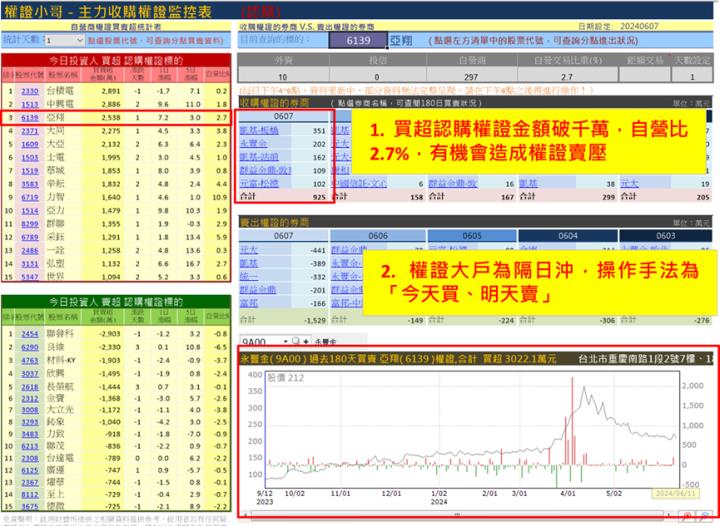Open broker 凱基-板橋 link with value 351
This screenshot has height=526, width=720.
tap(259, 130)
